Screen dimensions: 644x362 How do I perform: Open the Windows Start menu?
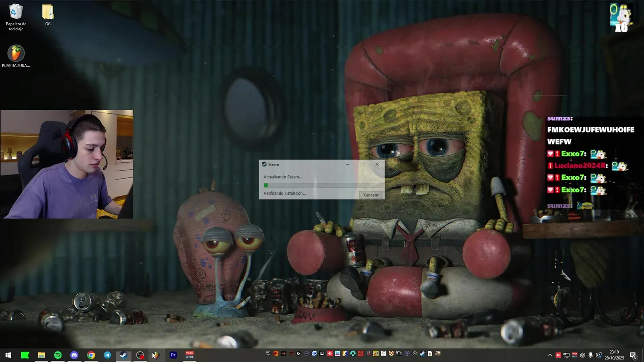pos(8,355)
